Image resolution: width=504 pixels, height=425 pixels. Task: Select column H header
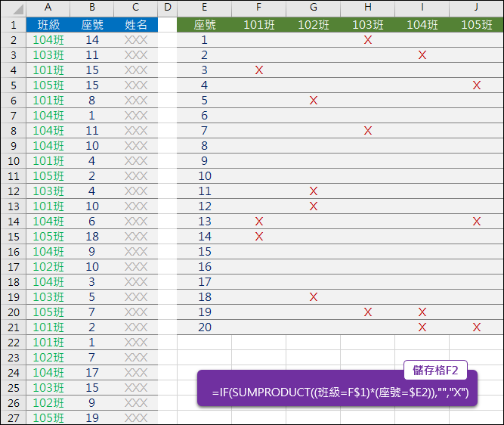point(368,8)
